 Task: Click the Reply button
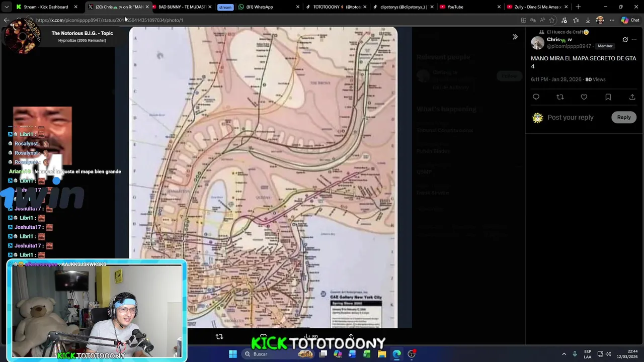[624, 117]
